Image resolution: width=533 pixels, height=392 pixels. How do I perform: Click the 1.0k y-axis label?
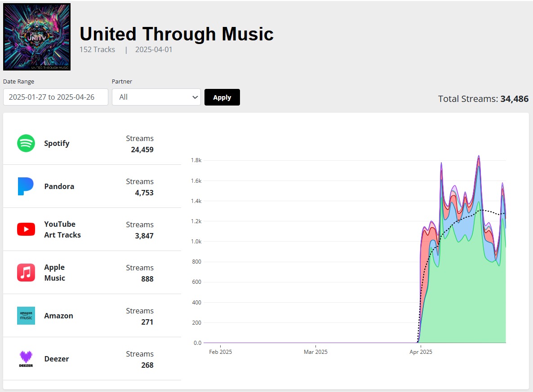click(x=196, y=242)
